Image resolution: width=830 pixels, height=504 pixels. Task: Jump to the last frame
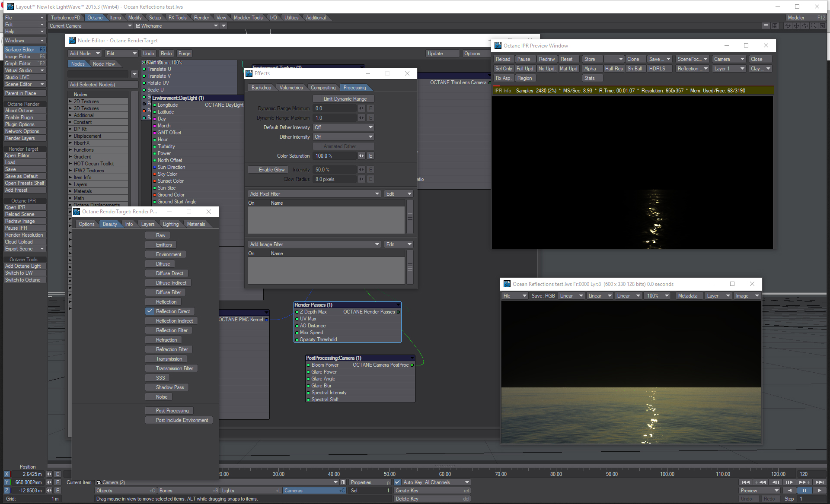(x=820, y=482)
